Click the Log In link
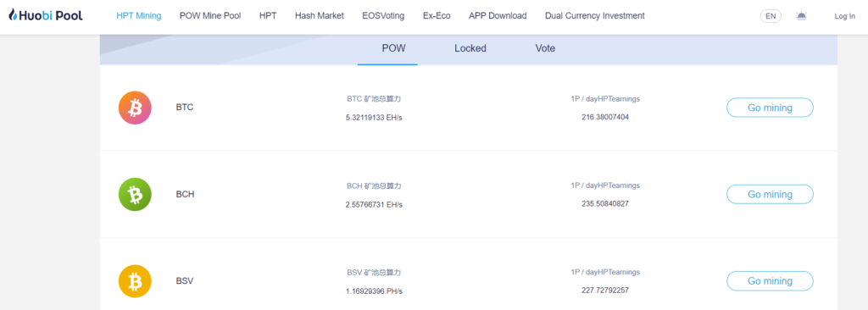868x310 pixels. click(845, 17)
